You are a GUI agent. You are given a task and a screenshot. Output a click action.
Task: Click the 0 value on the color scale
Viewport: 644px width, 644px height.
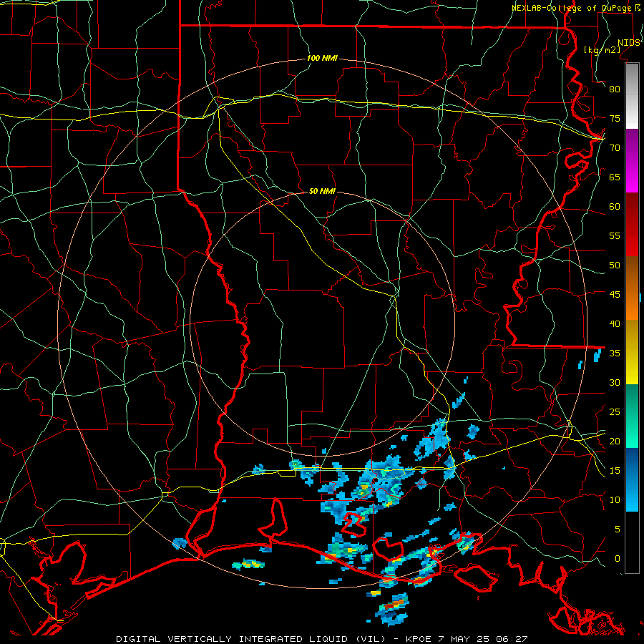(x=618, y=559)
